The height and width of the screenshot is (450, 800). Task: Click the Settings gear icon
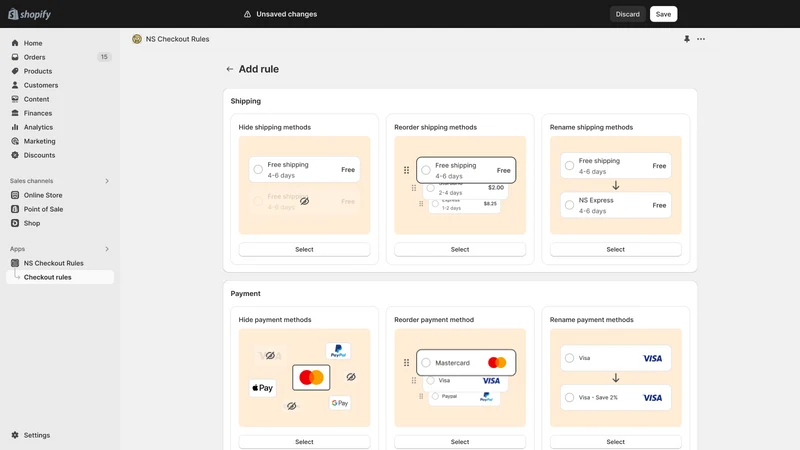[15, 435]
